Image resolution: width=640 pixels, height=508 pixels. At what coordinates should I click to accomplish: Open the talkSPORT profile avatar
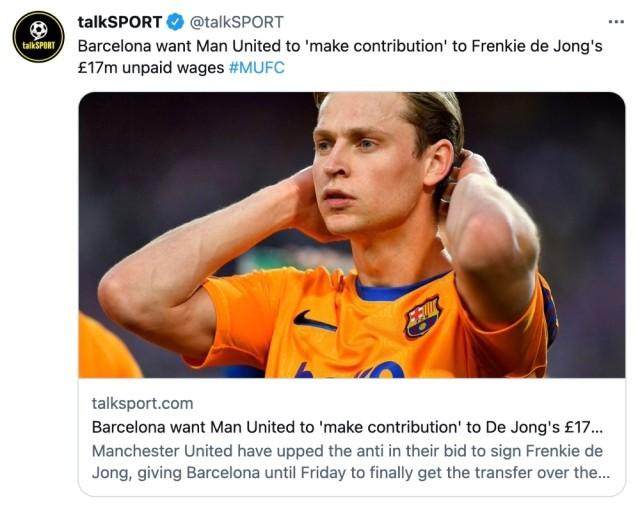(x=38, y=37)
